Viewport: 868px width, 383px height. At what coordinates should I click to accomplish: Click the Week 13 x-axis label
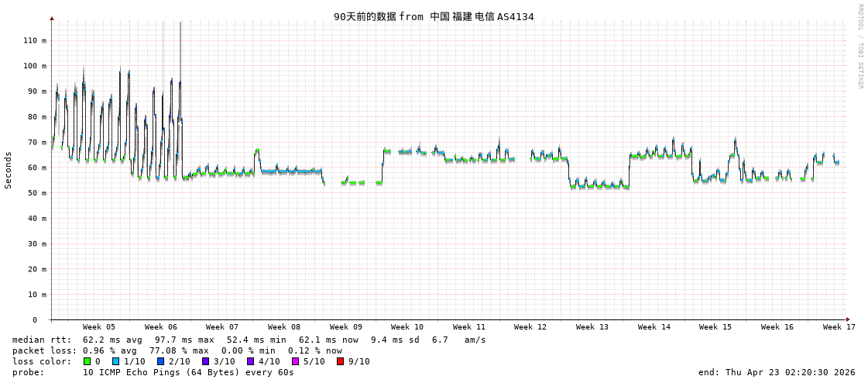(592, 327)
